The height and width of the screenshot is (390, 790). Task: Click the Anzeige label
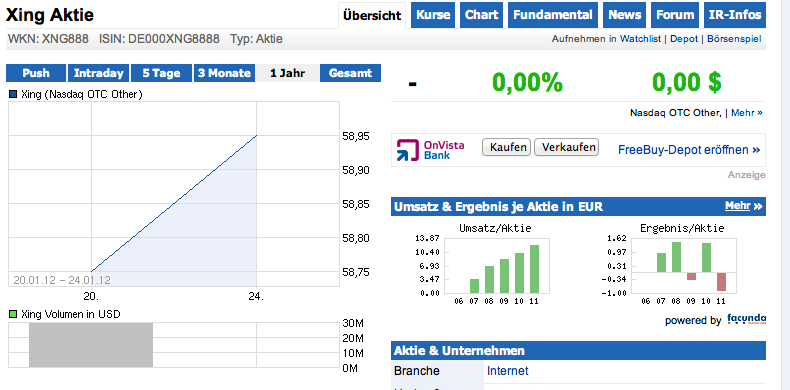click(746, 175)
